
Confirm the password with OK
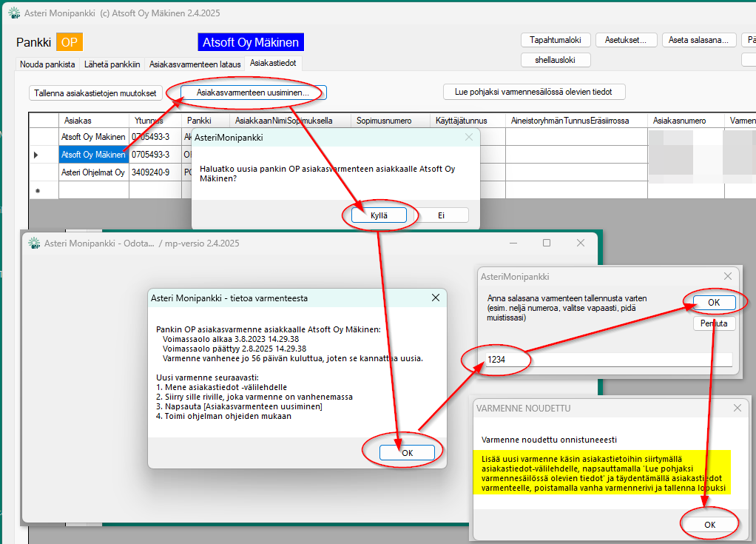point(714,303)
